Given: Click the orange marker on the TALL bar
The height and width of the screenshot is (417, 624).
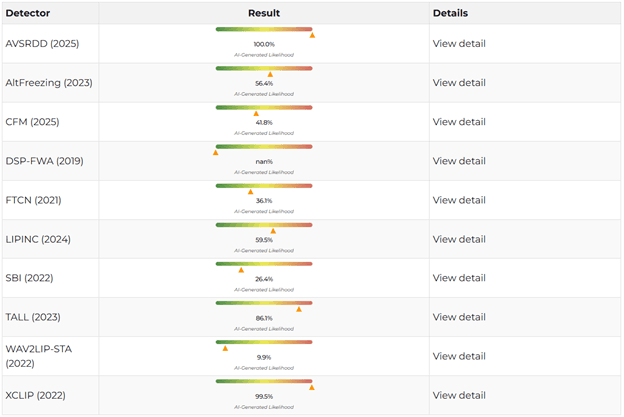Looking at the screenshot, I should 299,309.
